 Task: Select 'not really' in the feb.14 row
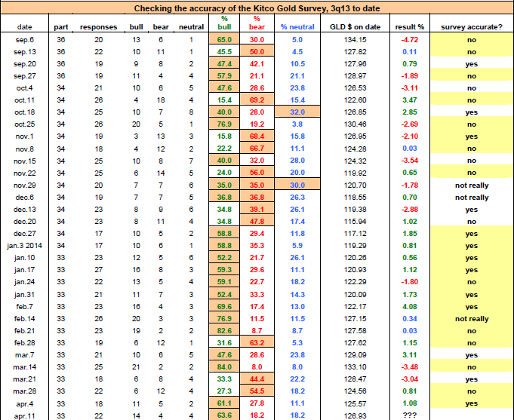click(472, 319)
